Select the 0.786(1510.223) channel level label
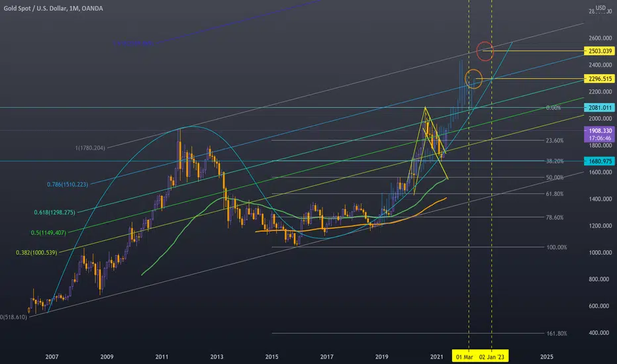617x364 pixels. (68, 184)
